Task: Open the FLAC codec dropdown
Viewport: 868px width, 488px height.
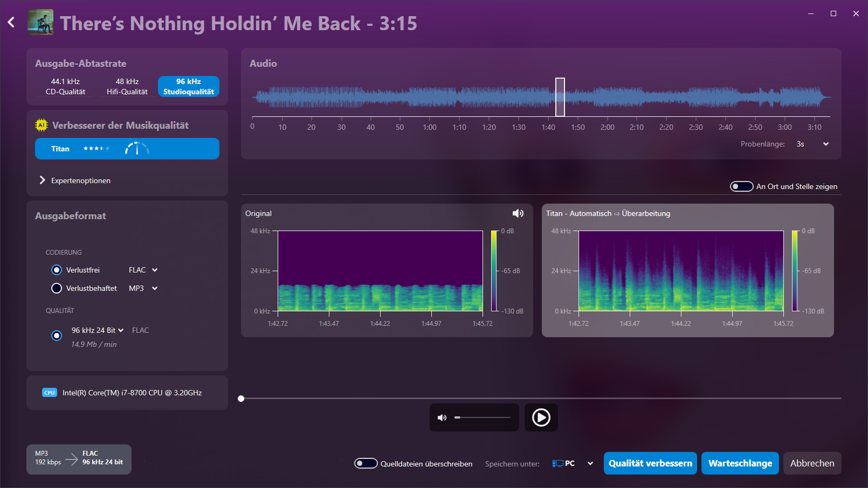Action: [143, 270]
